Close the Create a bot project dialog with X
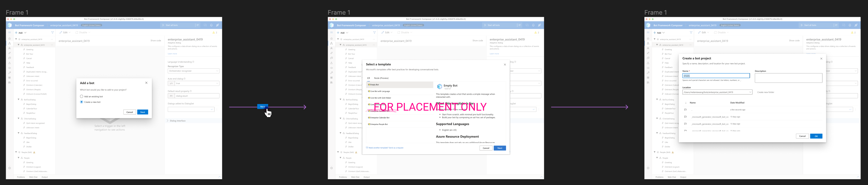The height and width of the screenshot is (185, 868). point(821,59)
